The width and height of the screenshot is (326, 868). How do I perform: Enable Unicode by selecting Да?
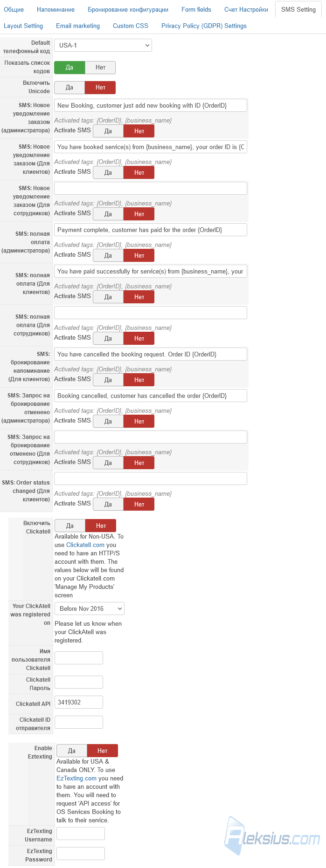69,88
